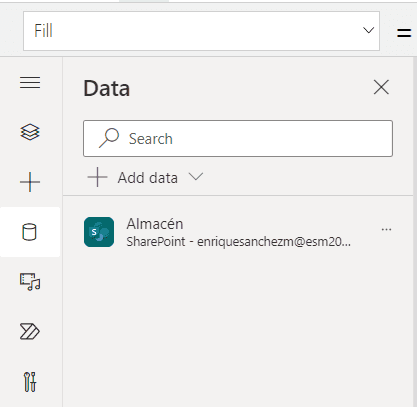Click the SharePoint connection account text
This screenshot has height=407, width=417.
click(238, 242)
